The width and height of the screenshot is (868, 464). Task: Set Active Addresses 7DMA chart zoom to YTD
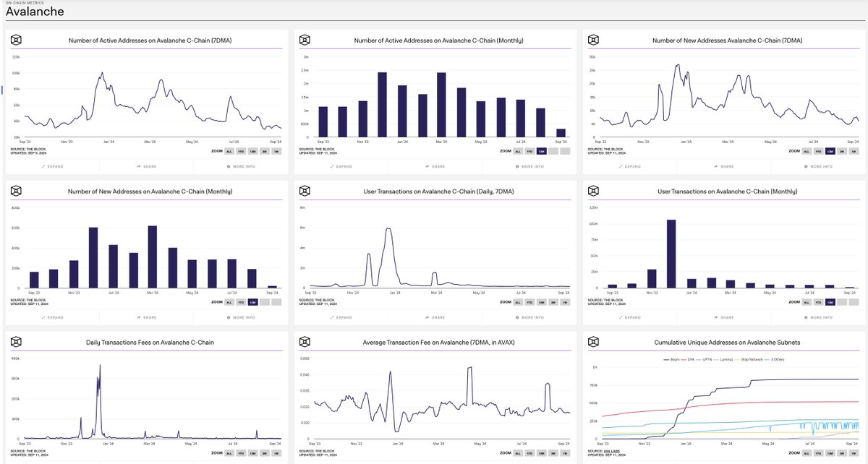click(242, 151)
